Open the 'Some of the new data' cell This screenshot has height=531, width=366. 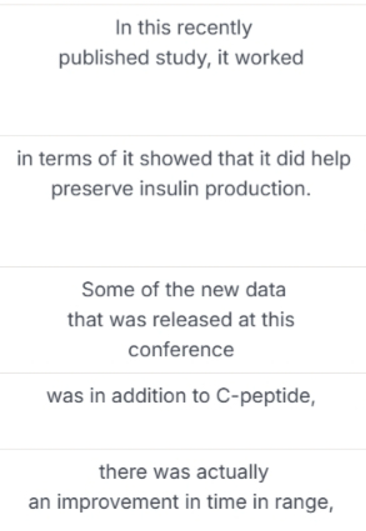pos(183,320)
